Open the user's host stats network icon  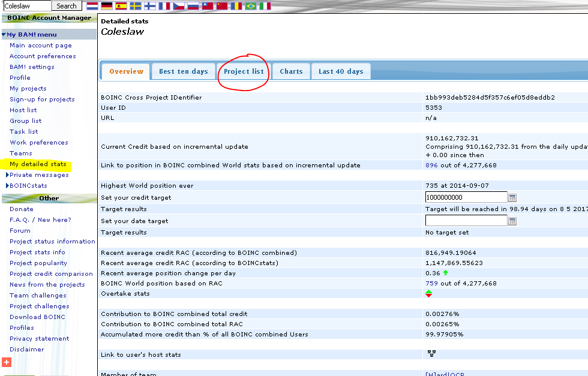431,354
